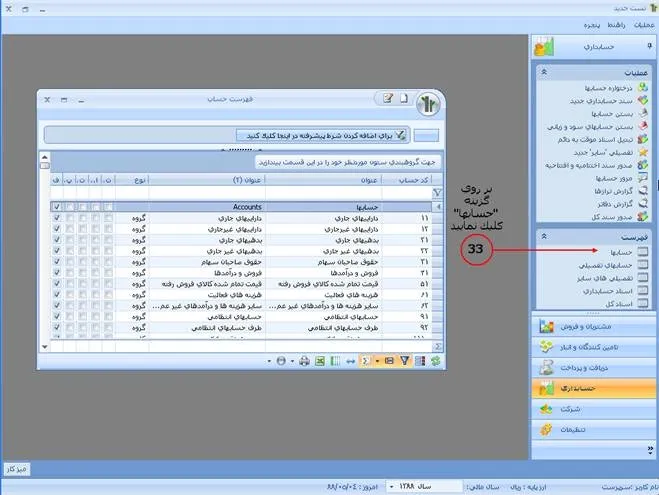This screenshot has height=495, width=659.
Task: Click the filter row cell under کد حساب
Action: pyautogui.click(x=407, y=193)
